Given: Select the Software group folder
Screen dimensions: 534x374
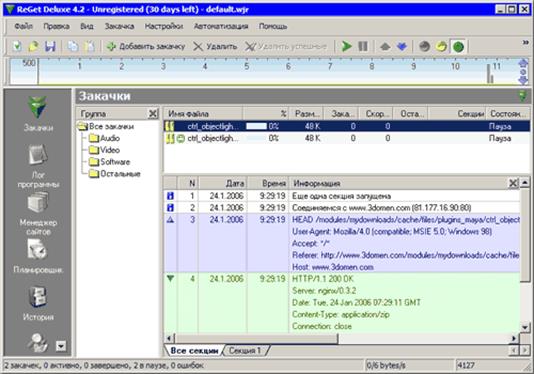Looking at the screenshot, I should click(x=110, y=162).
